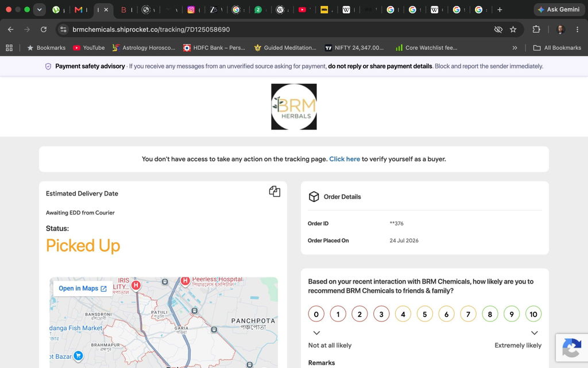This screenshot has height=368, width=588.
Task: Open the Core Watchlist feed bookmark
Action: (x=427, y=48)
